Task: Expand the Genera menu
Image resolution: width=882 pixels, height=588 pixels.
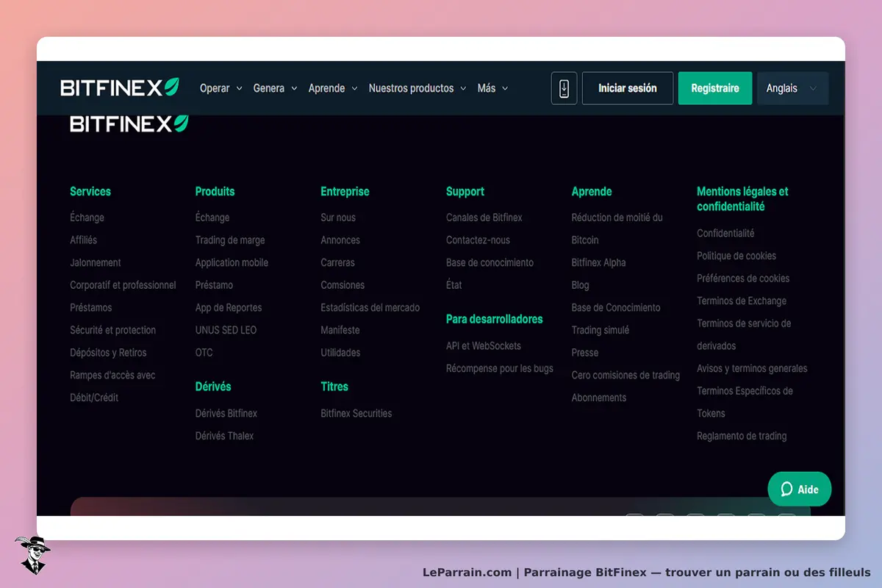Action: pyautogui.click(x=276, y=88)
